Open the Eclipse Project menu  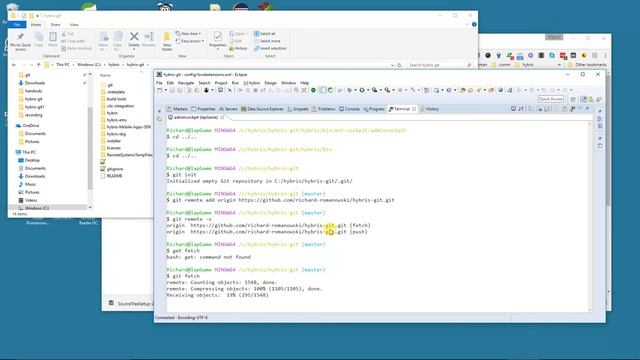pyautogui.click(x=221, y=83)
